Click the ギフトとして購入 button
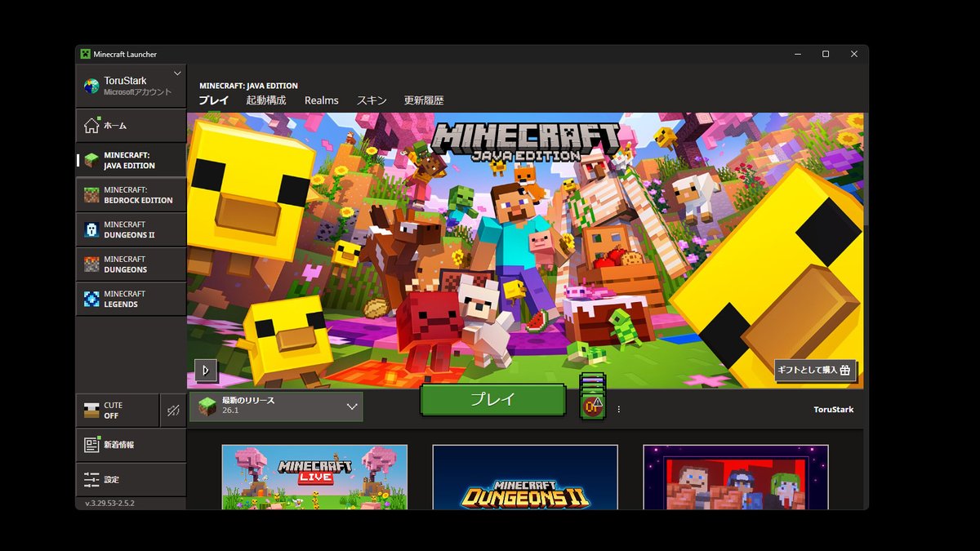 click(x=815, y=370)
